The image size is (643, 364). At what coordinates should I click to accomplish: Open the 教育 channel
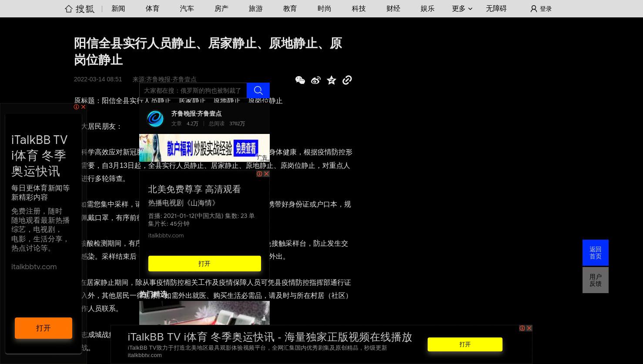(x=290, y=9)
